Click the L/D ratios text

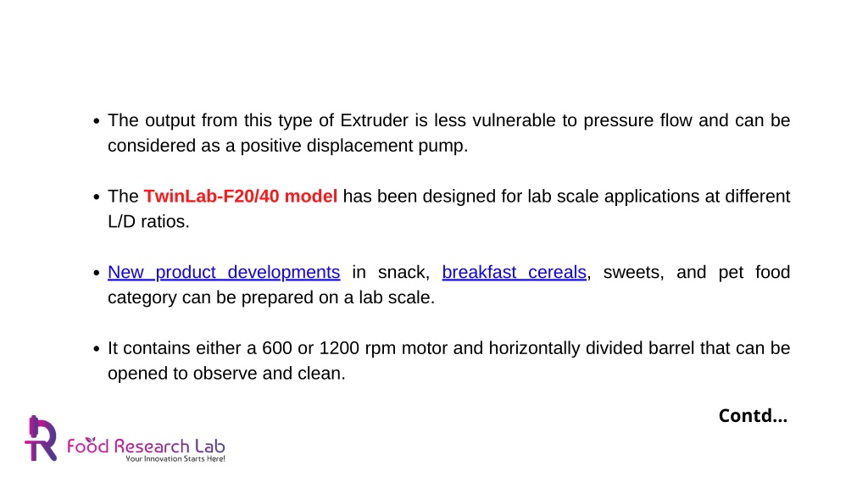pyautogui.click(x=148, y=222)
